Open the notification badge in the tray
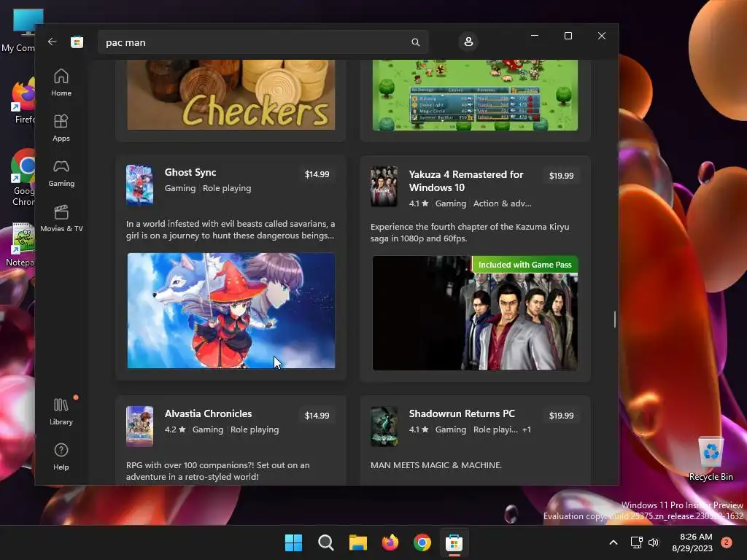The width and height of the screenshot is (747, 560). (x=727, y=542)
